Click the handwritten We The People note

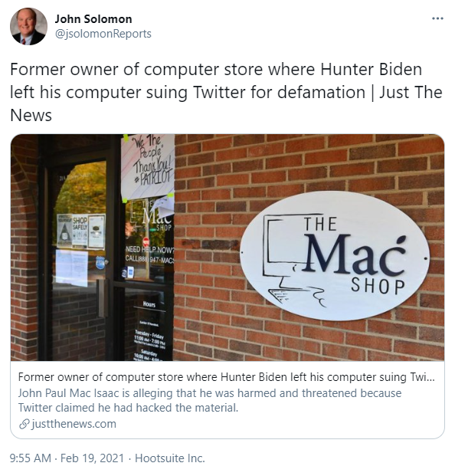(x=147, y=166)
